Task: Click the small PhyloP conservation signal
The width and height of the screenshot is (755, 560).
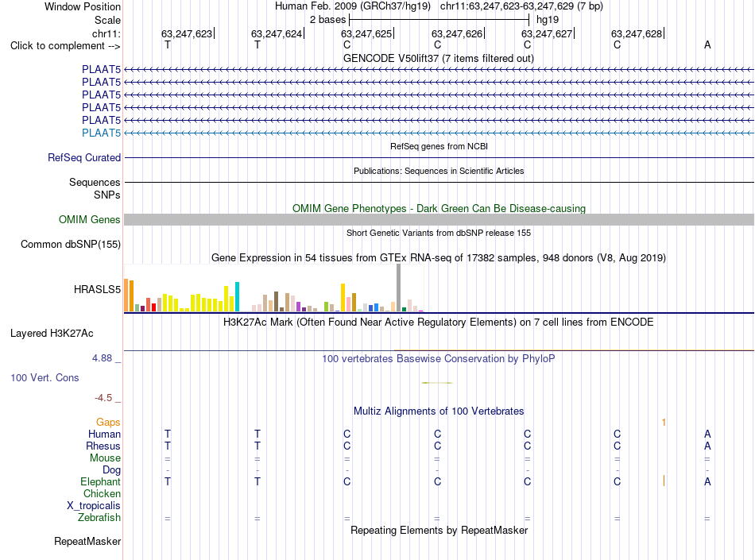Action: (437, 383)
